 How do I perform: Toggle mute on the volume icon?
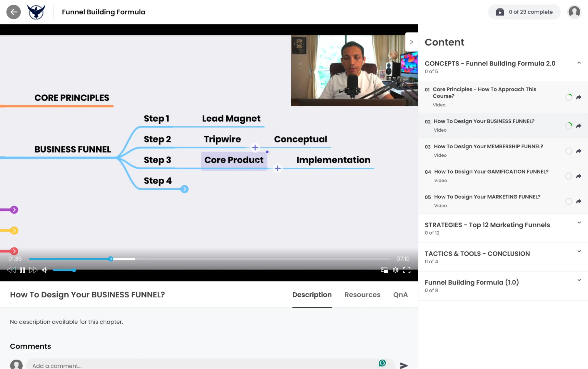45,270
